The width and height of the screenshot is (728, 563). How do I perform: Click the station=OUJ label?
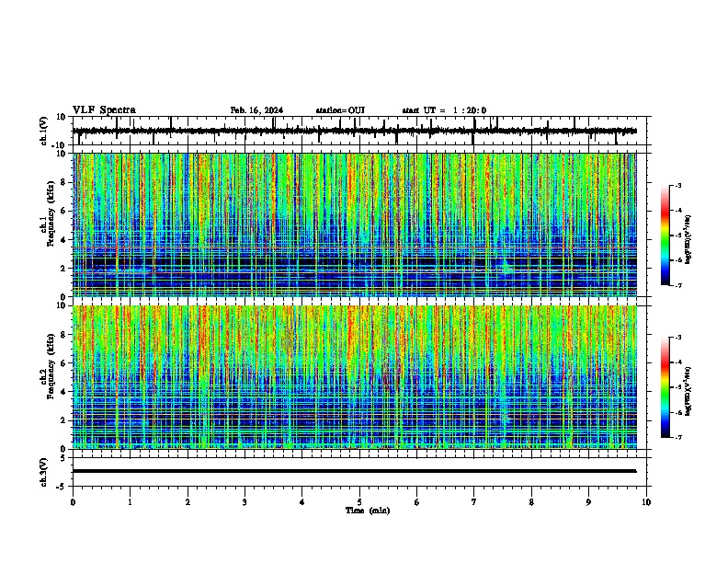(340, 110)
